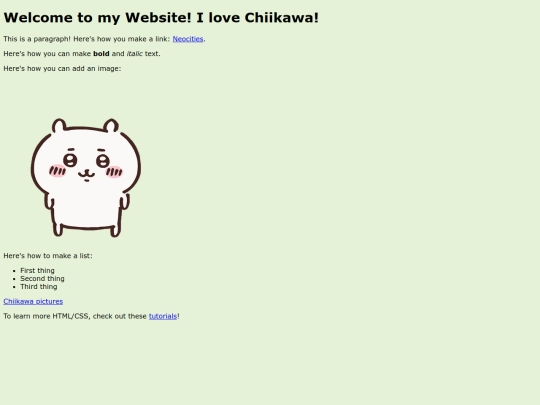Click Chiikawa's small mouth
The image size is (540, 405).
pyautogui.click(x=86, y=175)
